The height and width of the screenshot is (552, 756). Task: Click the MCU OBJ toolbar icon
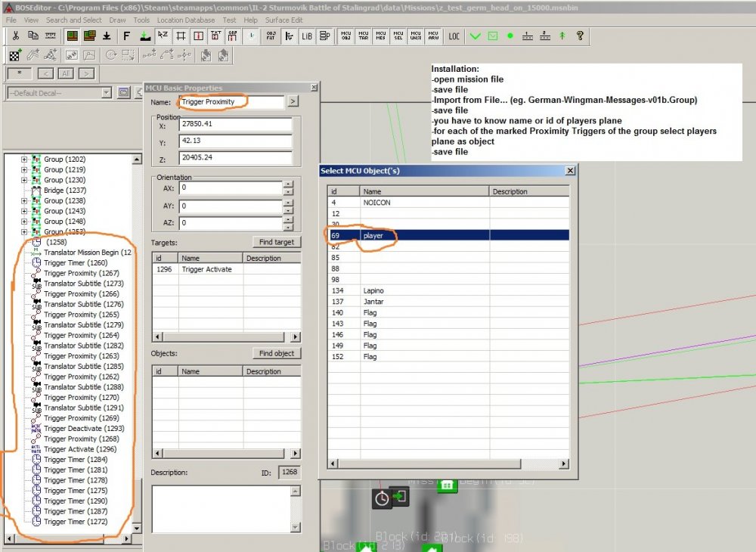click(x=346, y=36)
